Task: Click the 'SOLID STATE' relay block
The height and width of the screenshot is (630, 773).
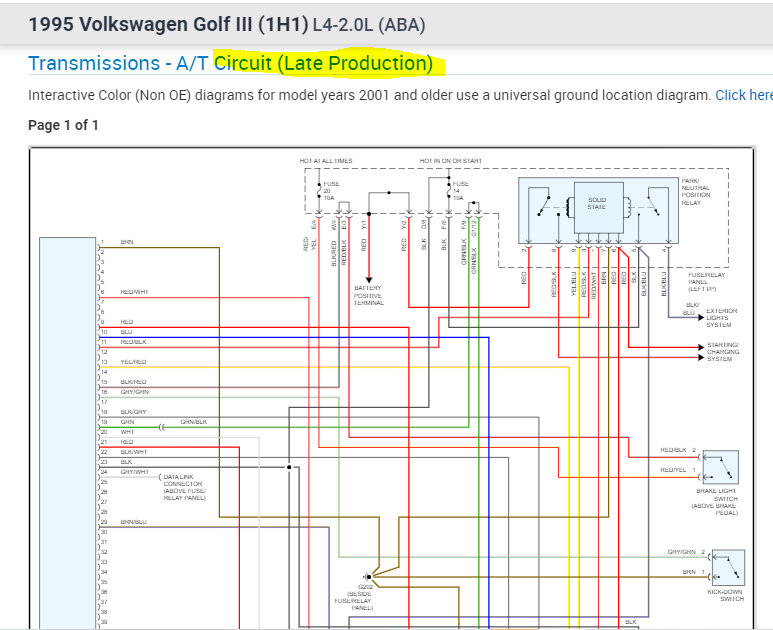Action: tap(598, 208)
